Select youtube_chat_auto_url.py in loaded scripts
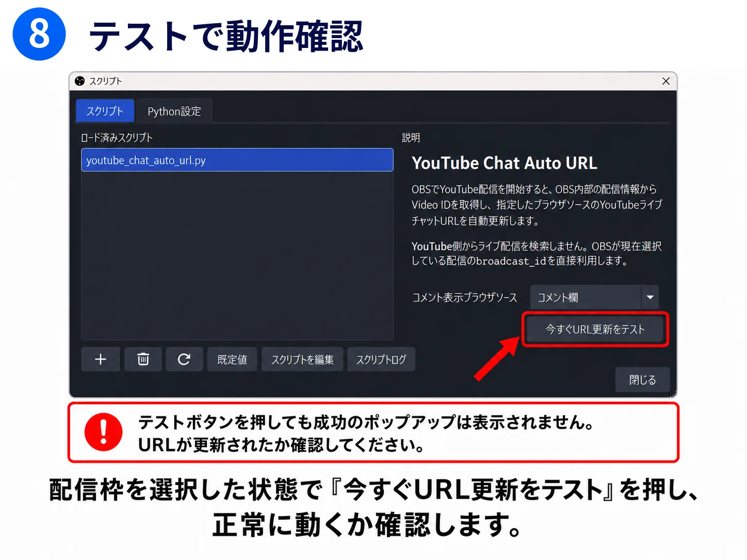Viewport: 747px width, 560px height. pyautogui.click(x=237, y=160)
